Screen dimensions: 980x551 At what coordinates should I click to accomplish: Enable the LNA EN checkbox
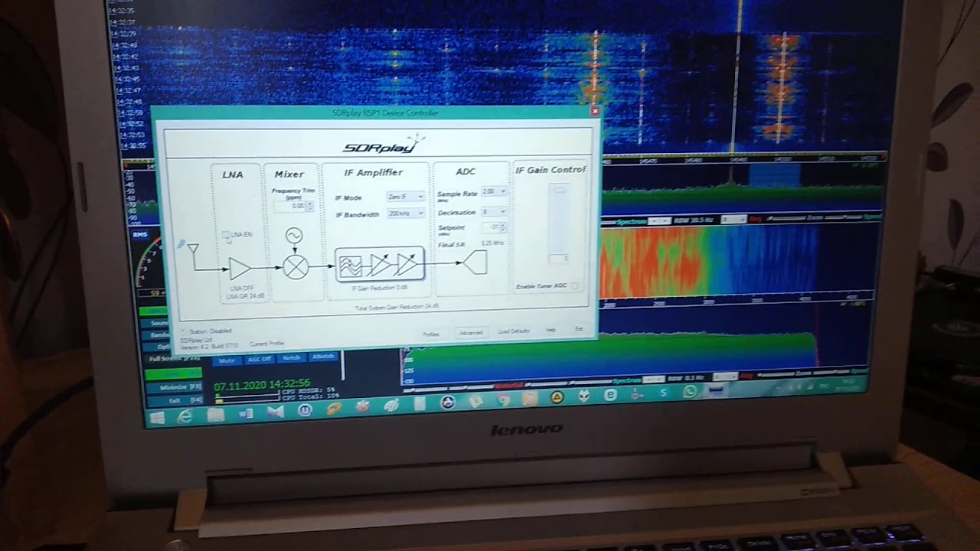click(225, 235)
